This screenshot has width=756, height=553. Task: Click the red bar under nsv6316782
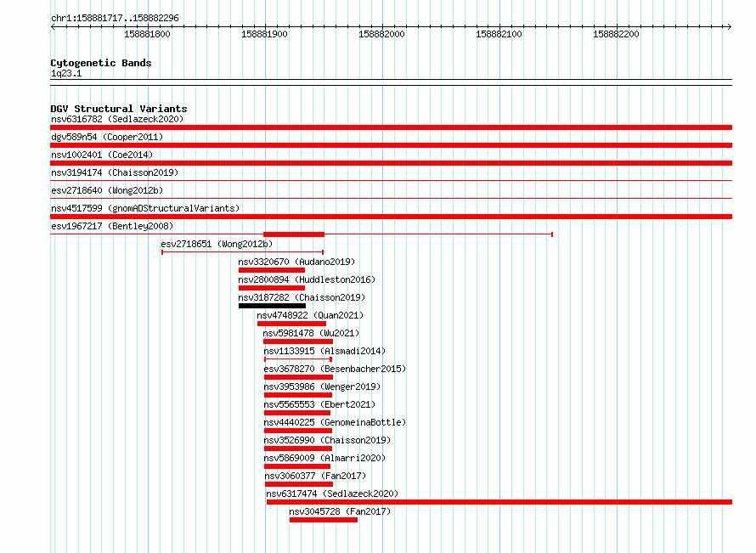coord(391,127)
